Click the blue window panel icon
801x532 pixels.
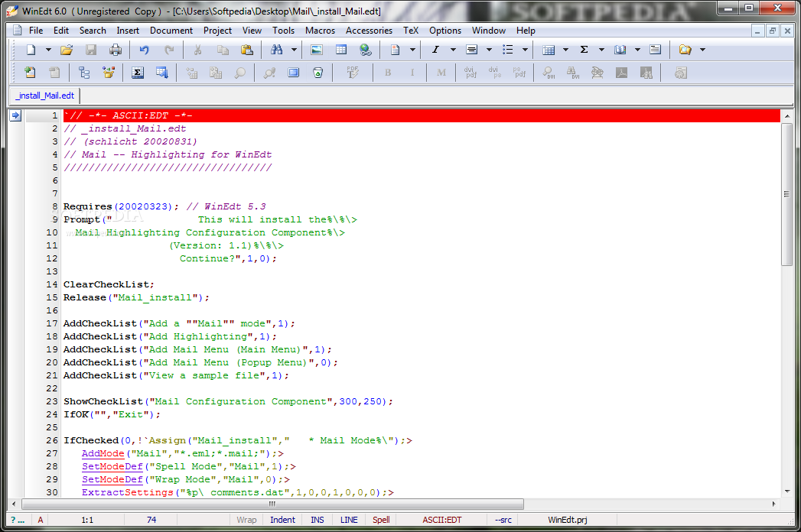click(293, 73)
